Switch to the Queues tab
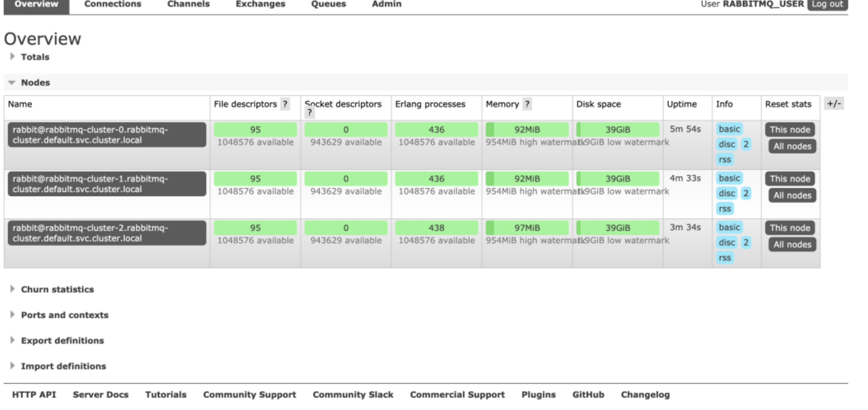This screenshot has height=410, width=868. [328, 5]
